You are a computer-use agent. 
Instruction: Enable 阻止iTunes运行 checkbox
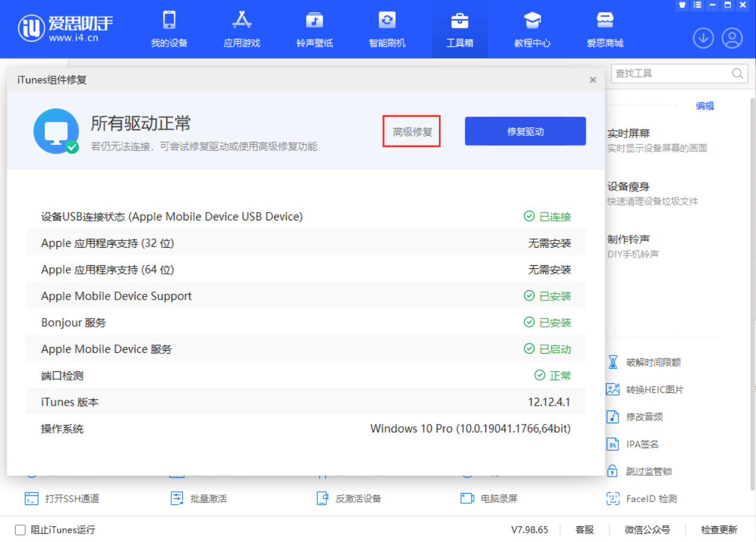21,530
